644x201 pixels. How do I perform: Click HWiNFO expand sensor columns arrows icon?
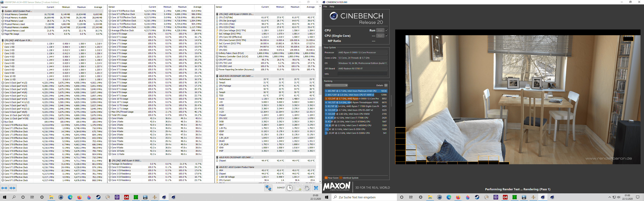coord(4,188)
